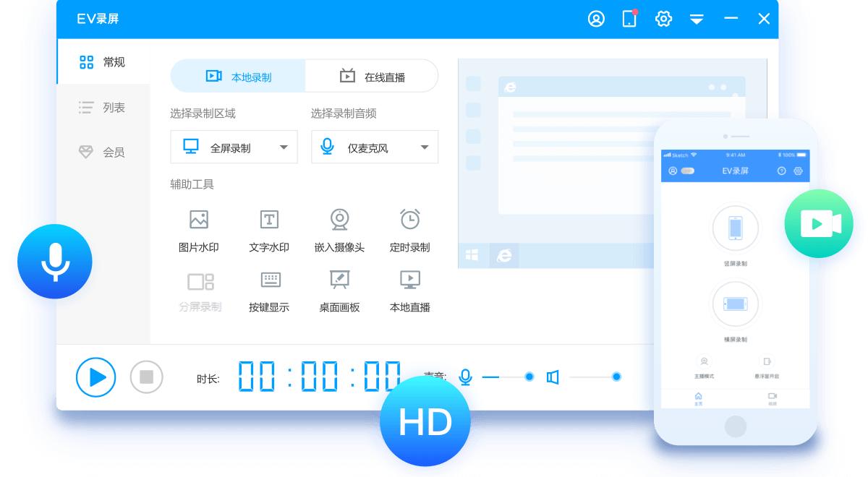This screenshot has height=477, width=868.
Task: Open the 本地直播 local live tool
Action: coord(410,291)
